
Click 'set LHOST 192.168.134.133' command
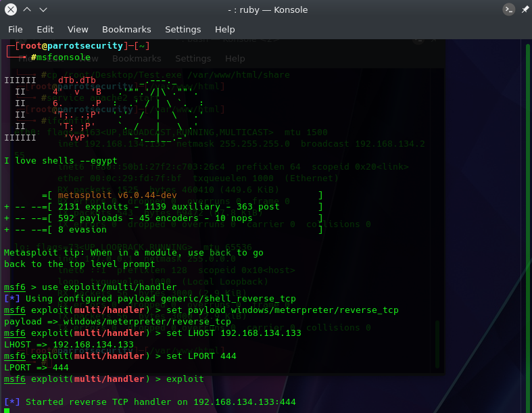coord(234,333)
